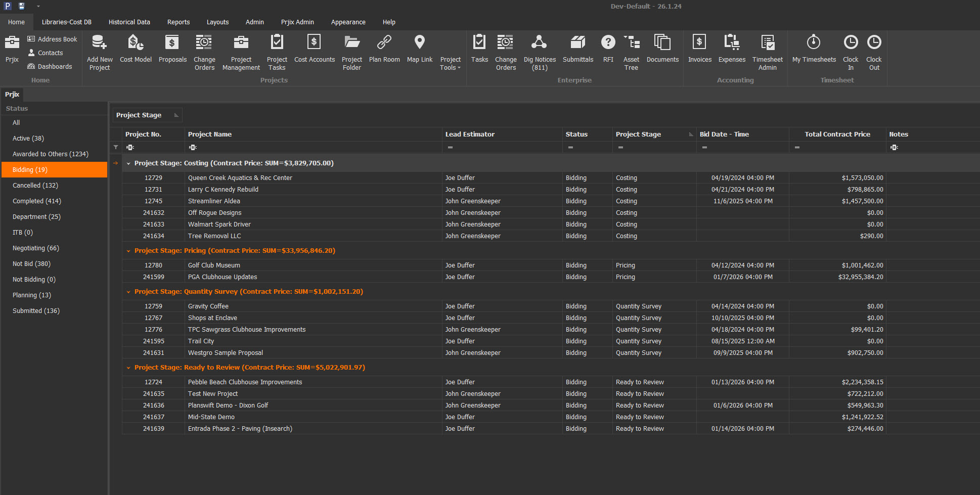
Task: Open My Timesheets
Action: tap(814, 50)
